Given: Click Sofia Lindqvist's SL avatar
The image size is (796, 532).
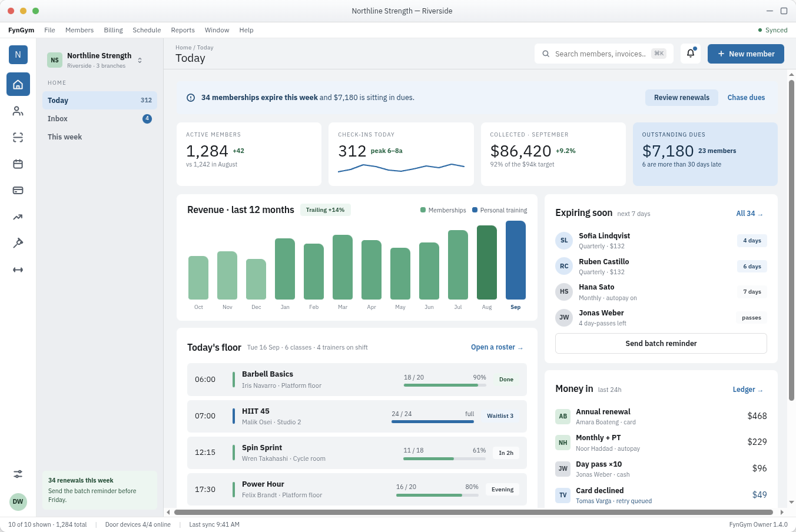Looking at the screenshot, I should coord(564,240).
